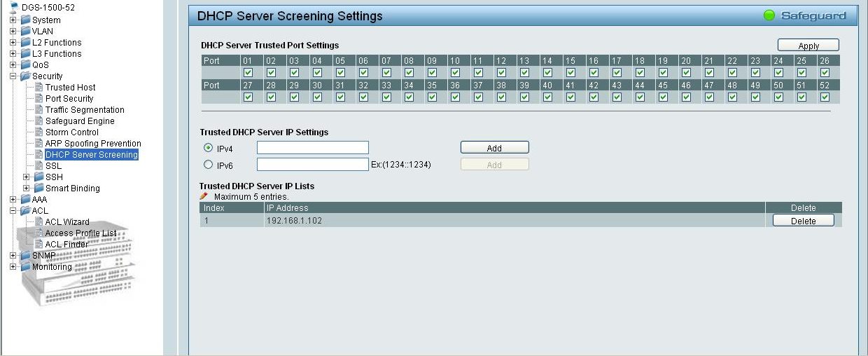
Task: Open the Trusted Host page
Action: (70, 88)
